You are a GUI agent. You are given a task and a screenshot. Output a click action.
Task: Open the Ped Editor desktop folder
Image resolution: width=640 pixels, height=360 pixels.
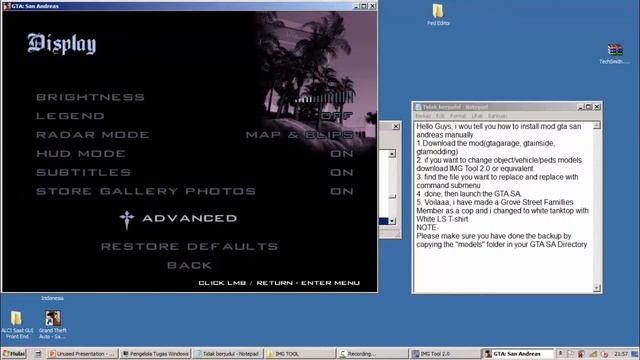(438, 14)
